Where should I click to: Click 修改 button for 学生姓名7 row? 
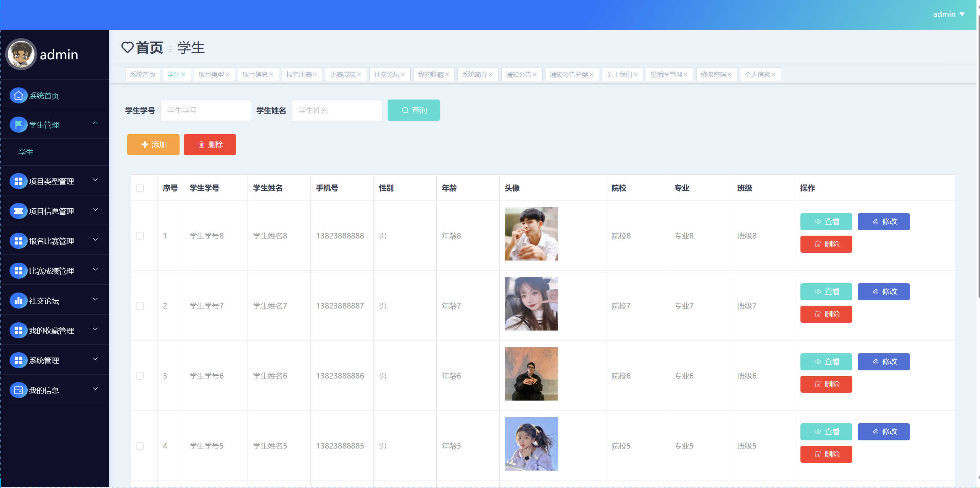(883, 292)
